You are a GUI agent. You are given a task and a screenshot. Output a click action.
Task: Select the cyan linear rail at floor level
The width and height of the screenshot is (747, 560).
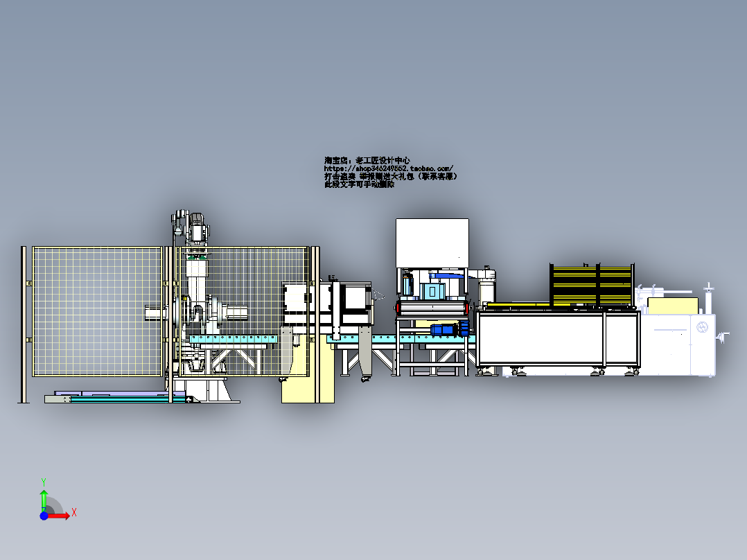[118, 398]
